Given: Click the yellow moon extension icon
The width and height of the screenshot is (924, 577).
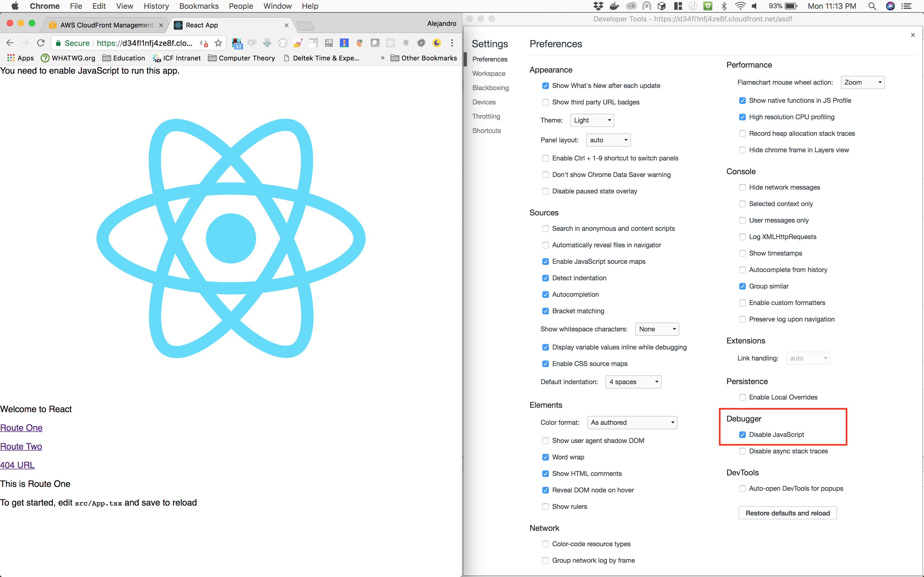Looking at the screenshot, I should (436, 43).
